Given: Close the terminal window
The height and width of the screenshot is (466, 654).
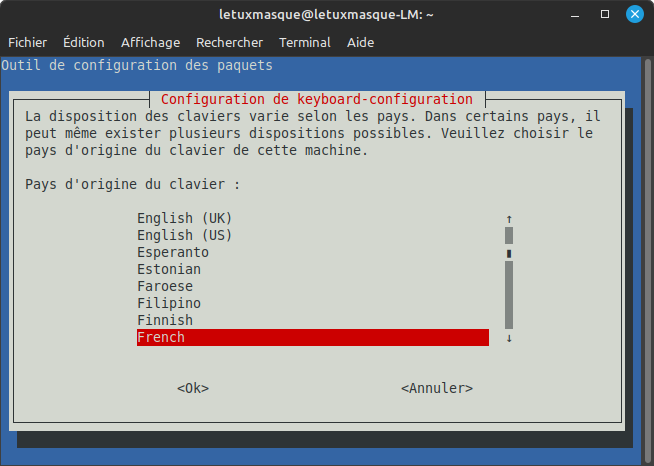Looking at the screenshot, I should [x=635, y=15].
